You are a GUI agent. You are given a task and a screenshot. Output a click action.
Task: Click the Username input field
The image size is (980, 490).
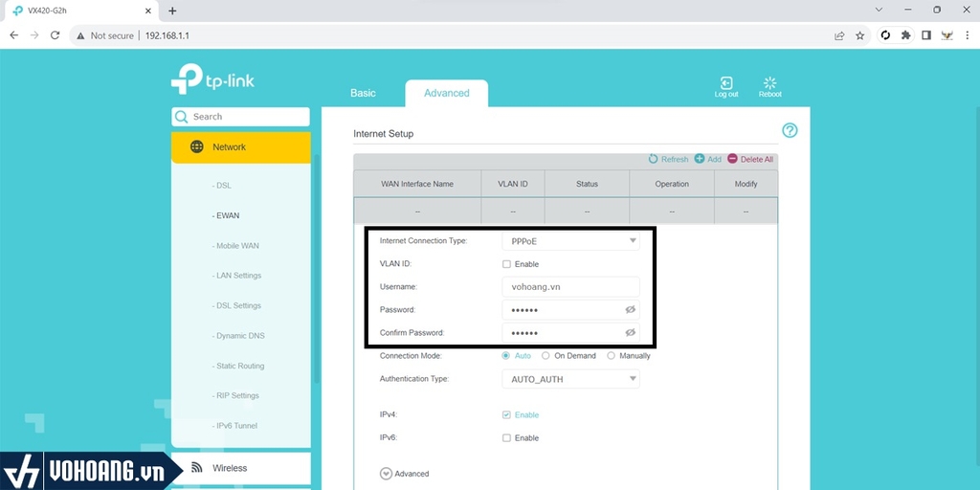point(570,287)
